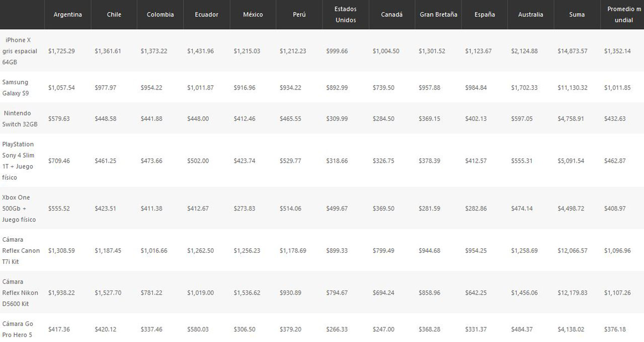Click the Samsung Galaxy S9 row label
644x342 pixels.
16,88
